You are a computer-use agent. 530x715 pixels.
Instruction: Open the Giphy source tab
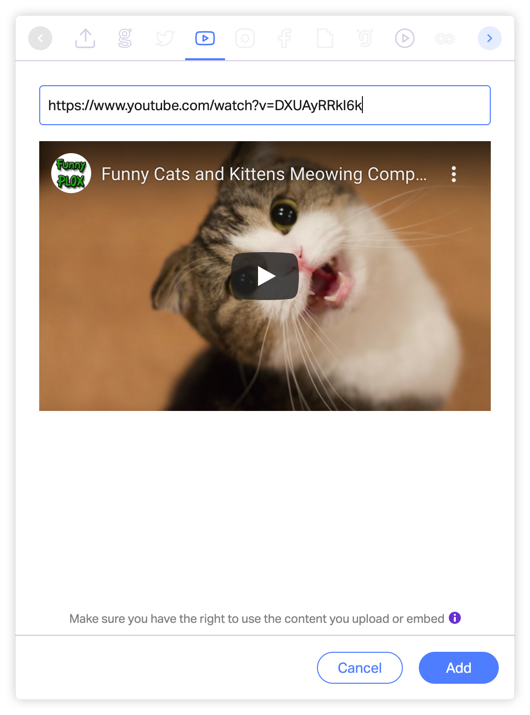[125, 38]
